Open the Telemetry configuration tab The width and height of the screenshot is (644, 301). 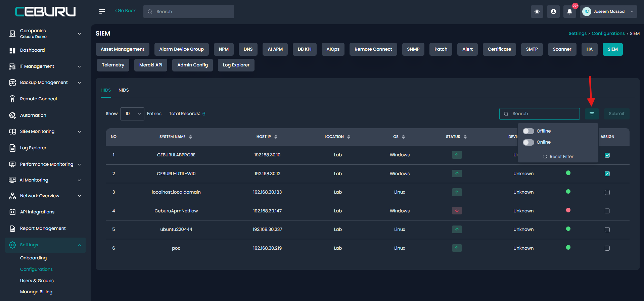[x=113, y=65]
